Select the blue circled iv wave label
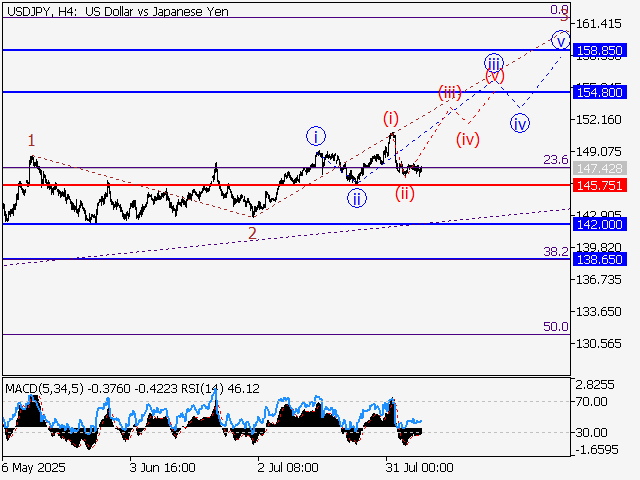Viewport: 640px width, 480px height. click(x=520, y=123)
